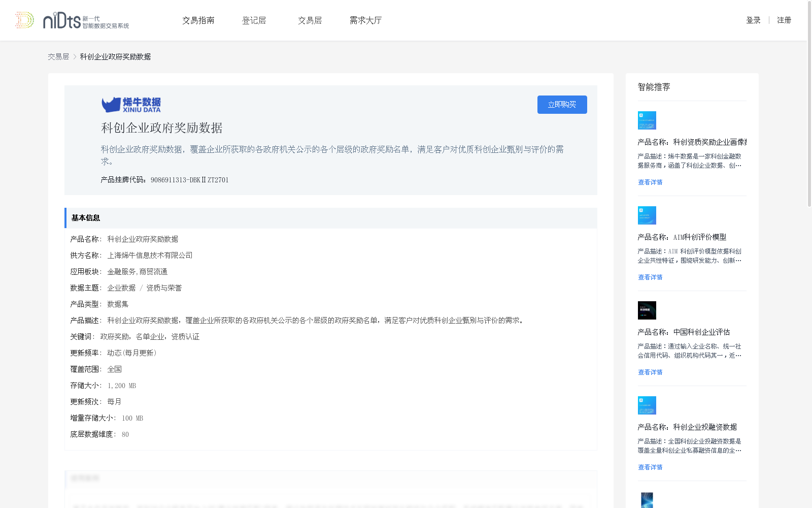Click the Xiniu Data company logo

tap(131, 105)
